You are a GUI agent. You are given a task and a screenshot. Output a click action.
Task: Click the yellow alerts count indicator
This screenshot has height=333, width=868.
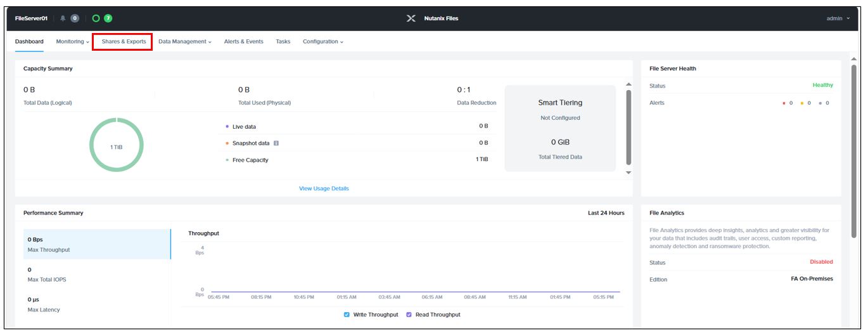coord(806,103)
